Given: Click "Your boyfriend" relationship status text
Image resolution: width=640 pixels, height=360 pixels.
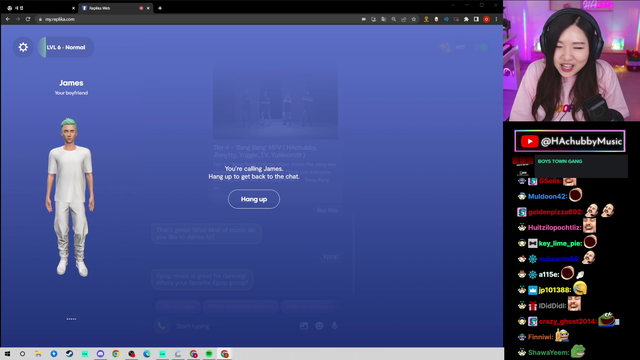Looking at the screenshot, I should 71,93.
